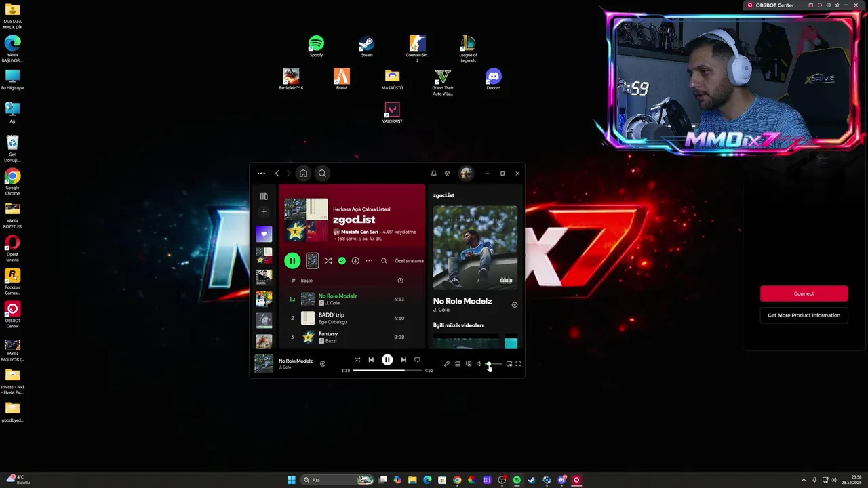This screenshot has height=488, width=868.
Task: Open Connect to a device icon
Action: pyautogui.click(x=469, y=364)
